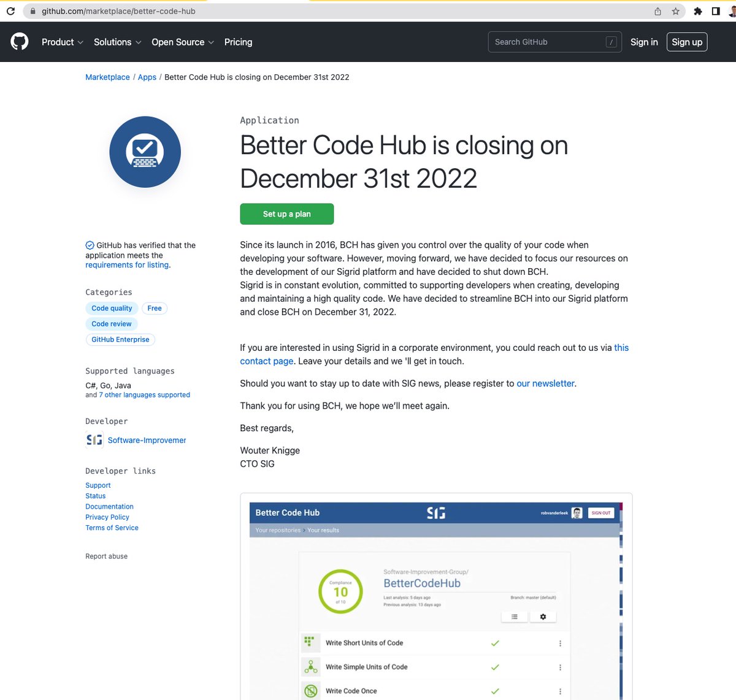Open this contact page link

click(x=266, y=361)
